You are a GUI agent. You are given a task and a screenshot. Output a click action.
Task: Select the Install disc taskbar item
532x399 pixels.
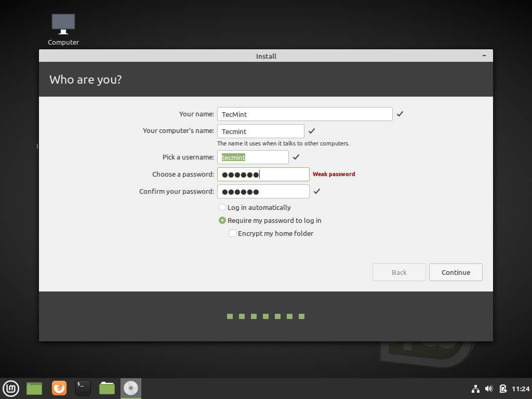point(131,389)
